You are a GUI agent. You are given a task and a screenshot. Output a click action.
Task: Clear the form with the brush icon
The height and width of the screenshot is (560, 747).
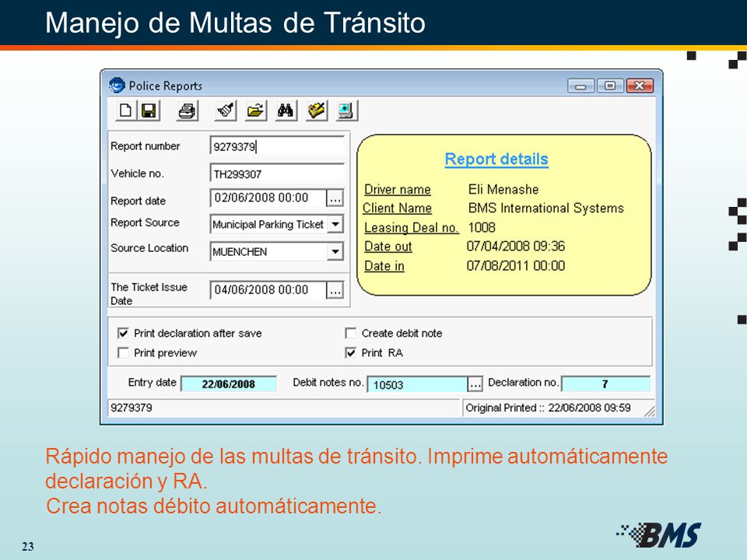(226, 110)
